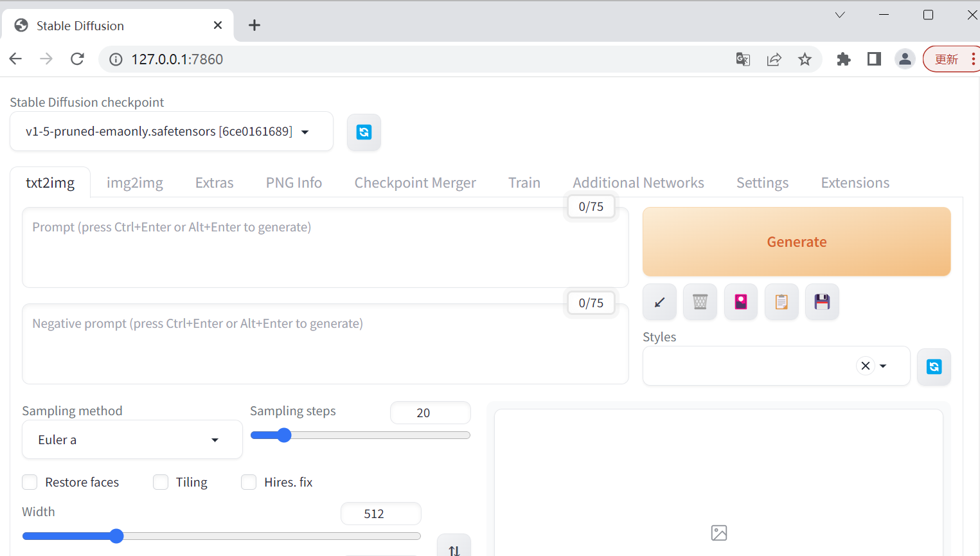Click the browser forward arrow
Viewport: 980px width, 556px height.
[46, 59]
